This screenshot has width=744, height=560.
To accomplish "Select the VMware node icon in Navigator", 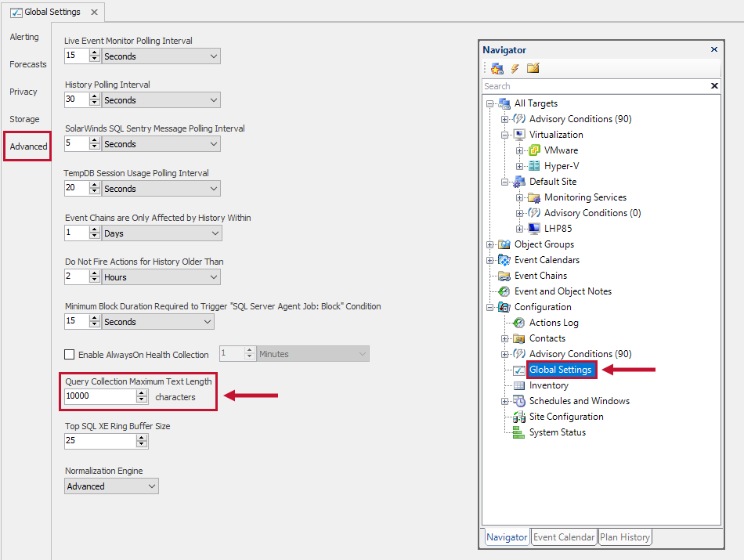I will (x=533, y=150).
